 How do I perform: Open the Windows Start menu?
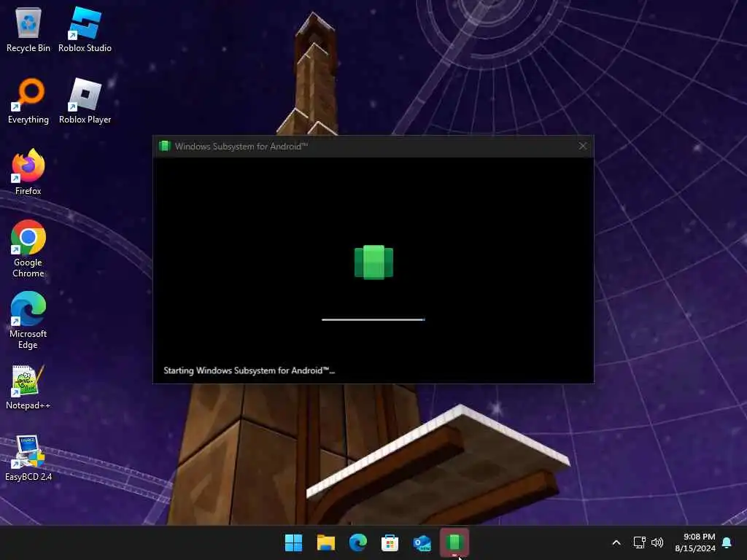point(293,542)
